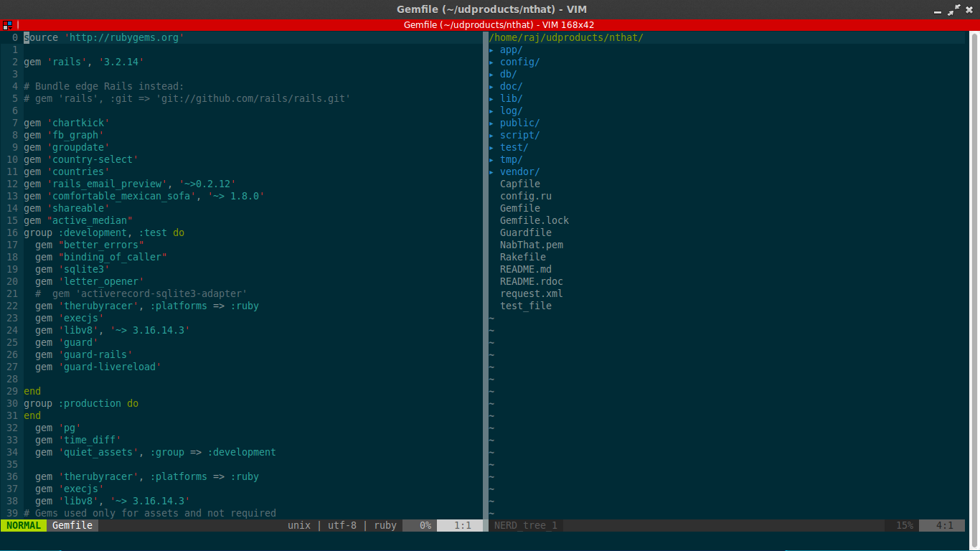Screen dimensions: 980x551
Task: Select Gemfile.lock in the file tree
Action: tap(534, 220)
